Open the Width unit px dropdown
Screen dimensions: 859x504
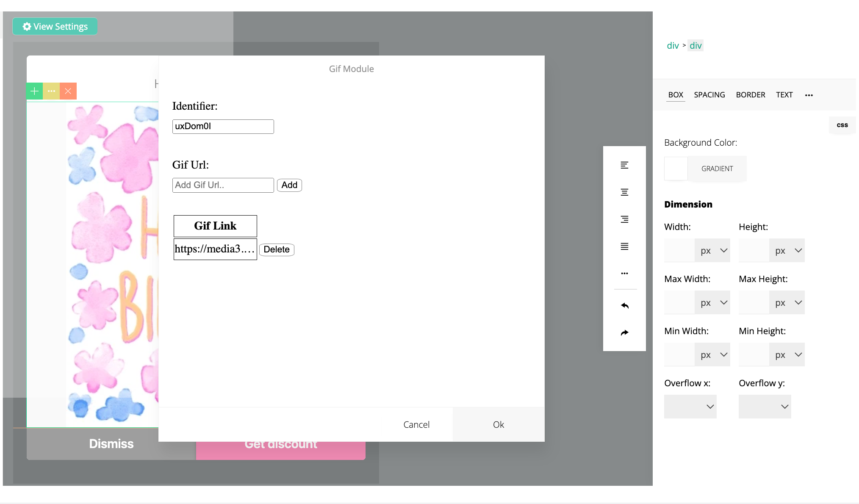713,251
